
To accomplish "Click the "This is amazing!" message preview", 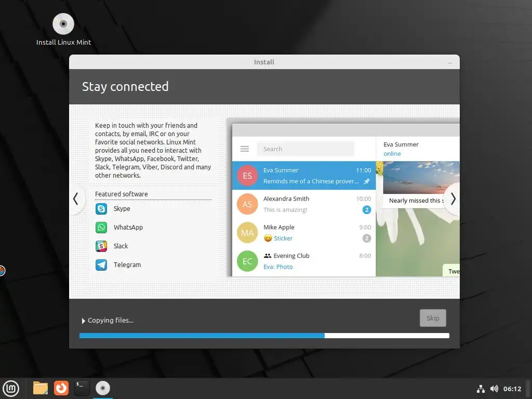I will 285,210.
